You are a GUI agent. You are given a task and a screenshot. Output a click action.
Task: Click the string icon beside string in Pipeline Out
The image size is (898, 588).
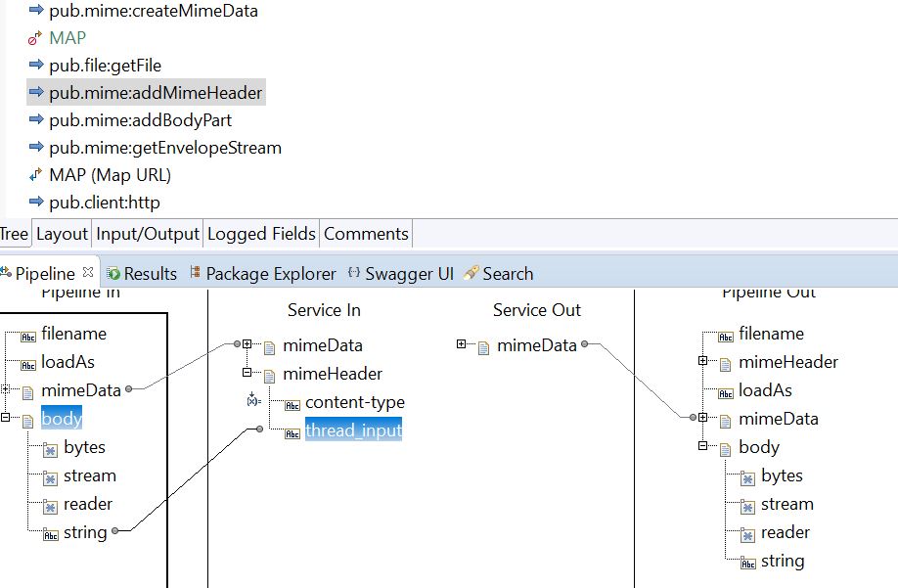(748, 564)
